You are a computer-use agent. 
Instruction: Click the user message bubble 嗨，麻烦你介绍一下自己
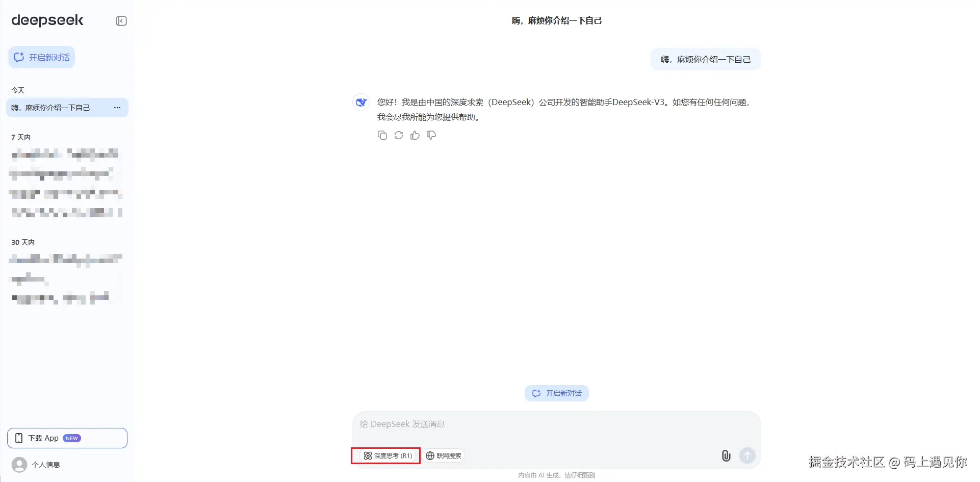706,60
